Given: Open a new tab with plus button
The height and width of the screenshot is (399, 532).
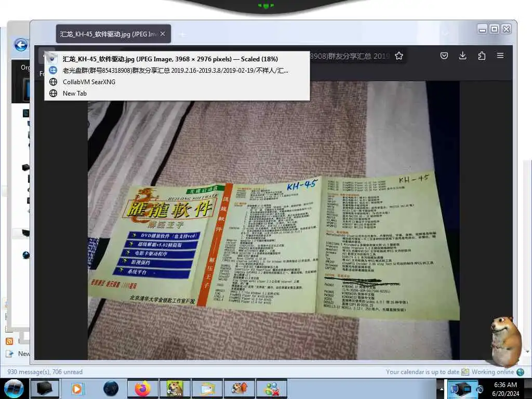Looking at the screenshot, I should [x=182, y=34].
